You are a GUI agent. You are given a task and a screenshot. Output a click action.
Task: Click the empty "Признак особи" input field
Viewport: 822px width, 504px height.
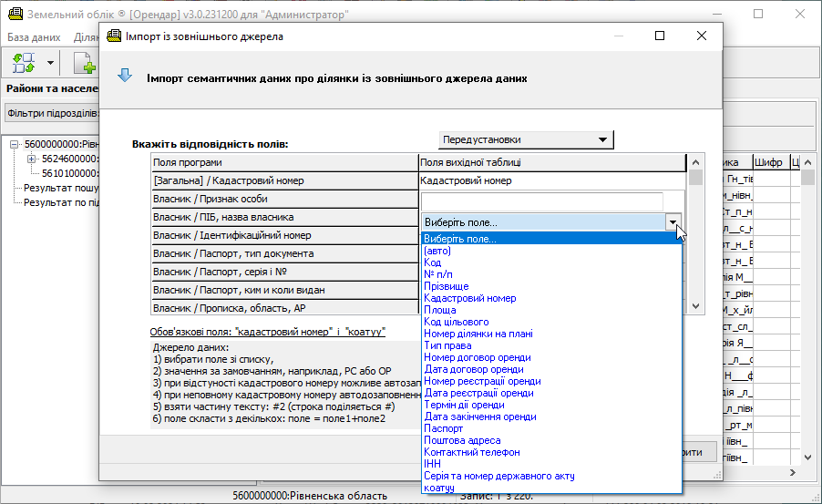coord(542,201)
